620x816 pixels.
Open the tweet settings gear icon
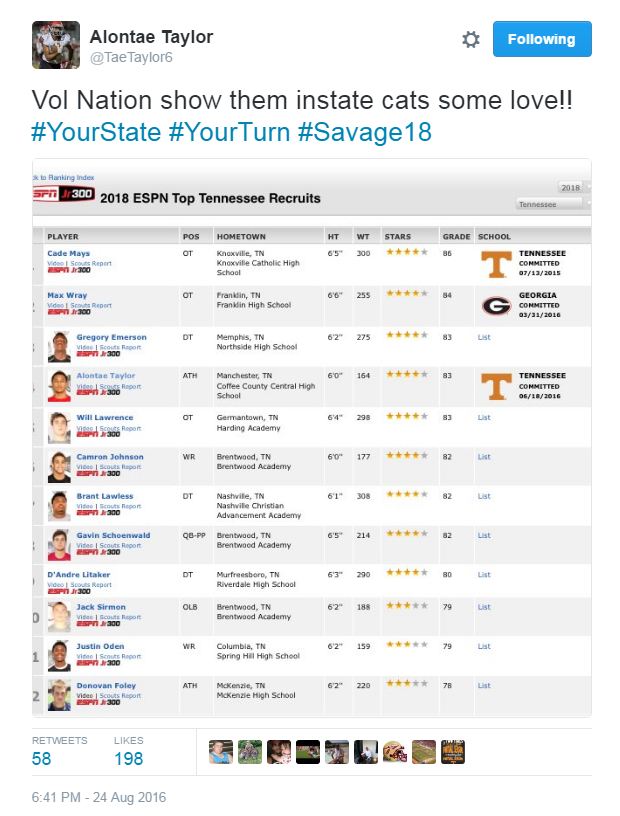click(471, 40)
